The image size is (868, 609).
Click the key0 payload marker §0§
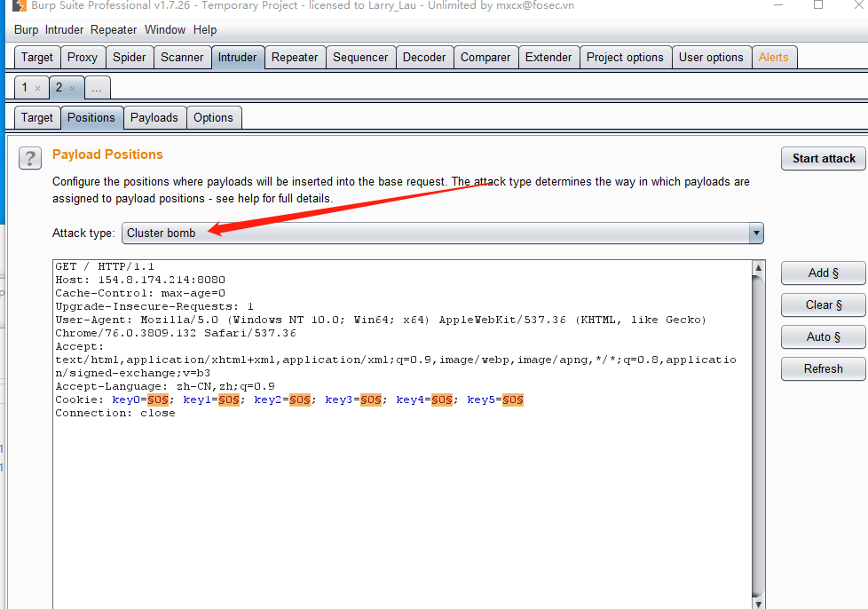[158, 399]
